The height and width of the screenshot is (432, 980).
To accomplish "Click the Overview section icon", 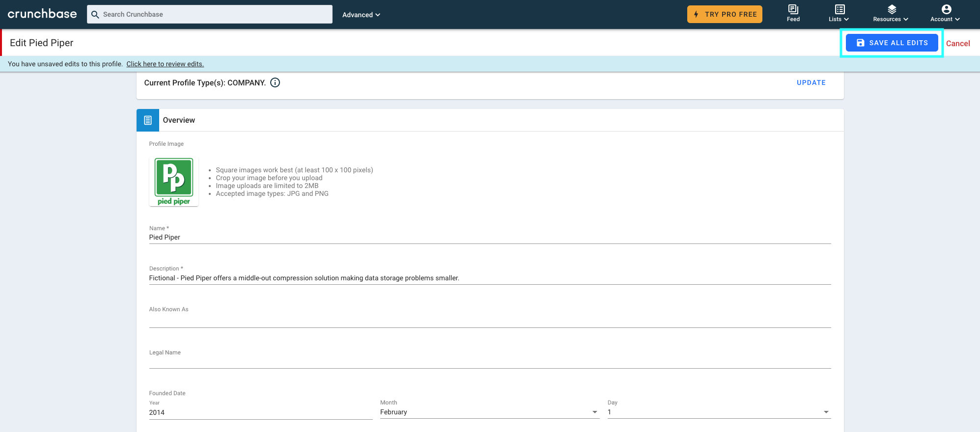I will click(148, 120).
